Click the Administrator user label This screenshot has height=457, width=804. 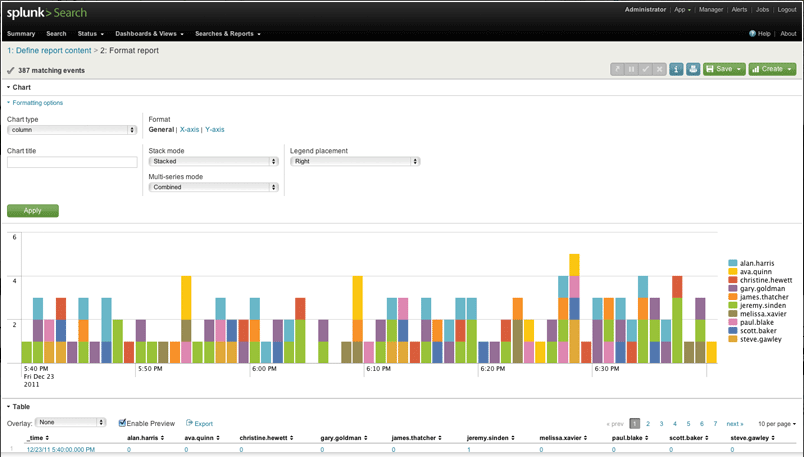pyautogui.click(x=645, y=10)
